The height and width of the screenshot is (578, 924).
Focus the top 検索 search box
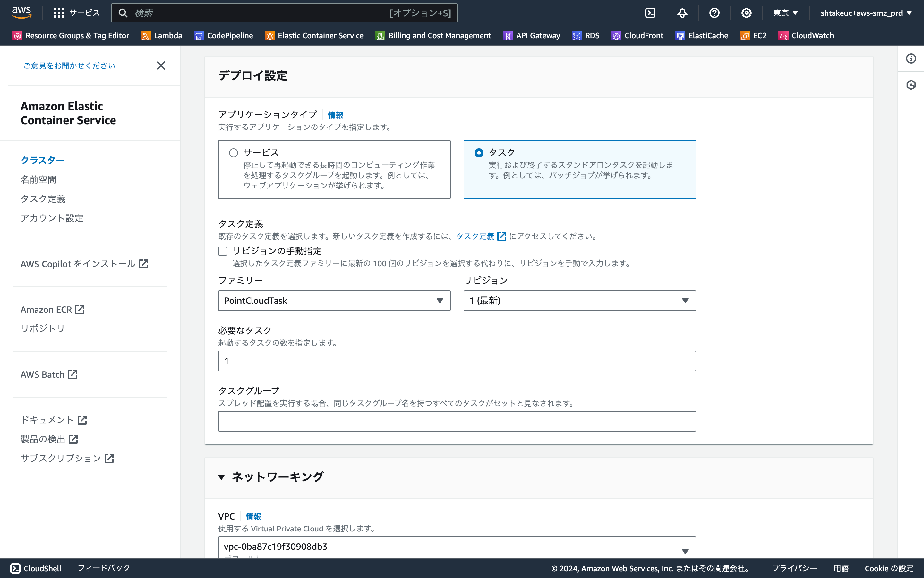tap(284, 13)
